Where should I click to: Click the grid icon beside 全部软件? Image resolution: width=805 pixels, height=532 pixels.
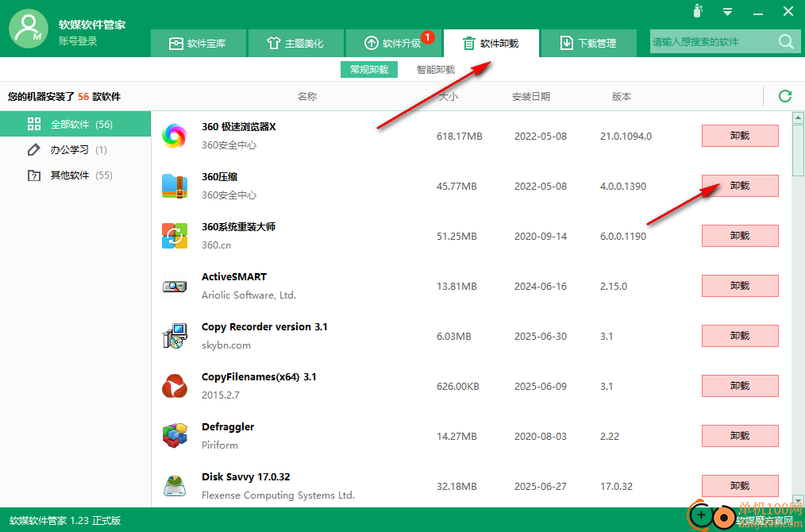tap(34, 124)
